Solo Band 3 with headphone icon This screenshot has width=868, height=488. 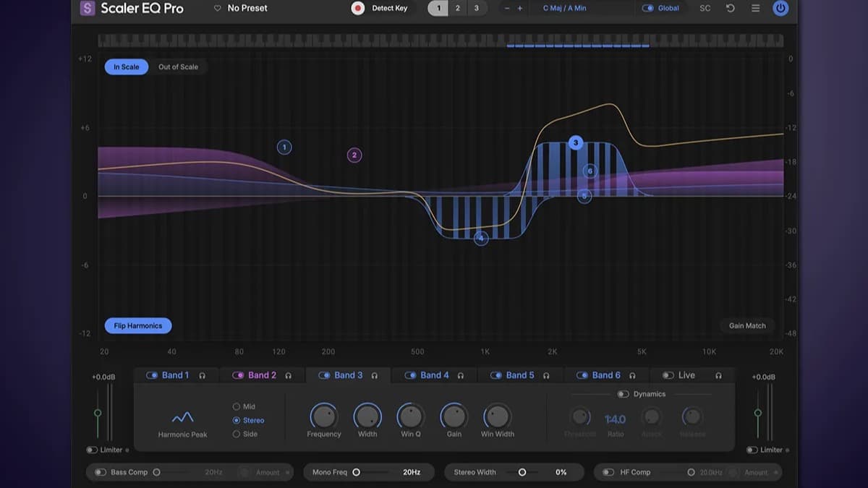point(374,376)
